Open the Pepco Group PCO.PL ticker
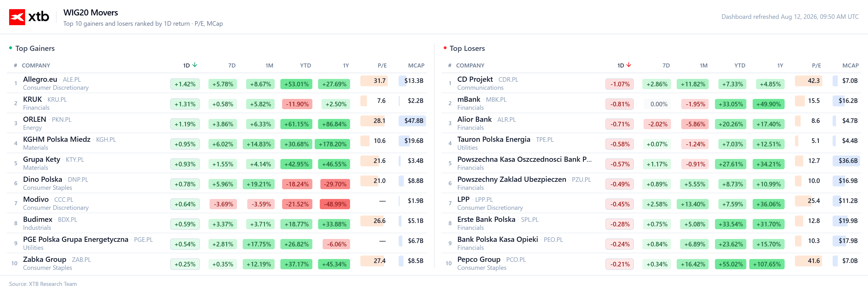 pyautogui.click(x=516, y=260)
